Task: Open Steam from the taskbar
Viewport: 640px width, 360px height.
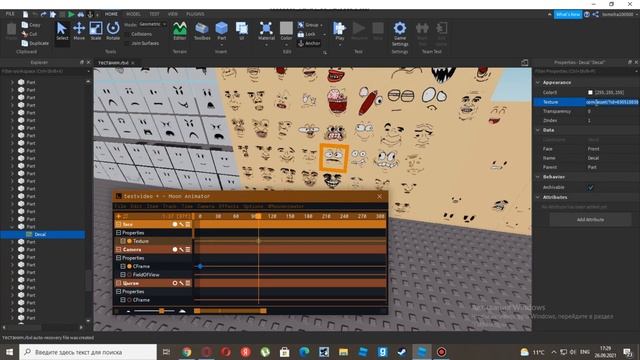Action: pos(402,352)
